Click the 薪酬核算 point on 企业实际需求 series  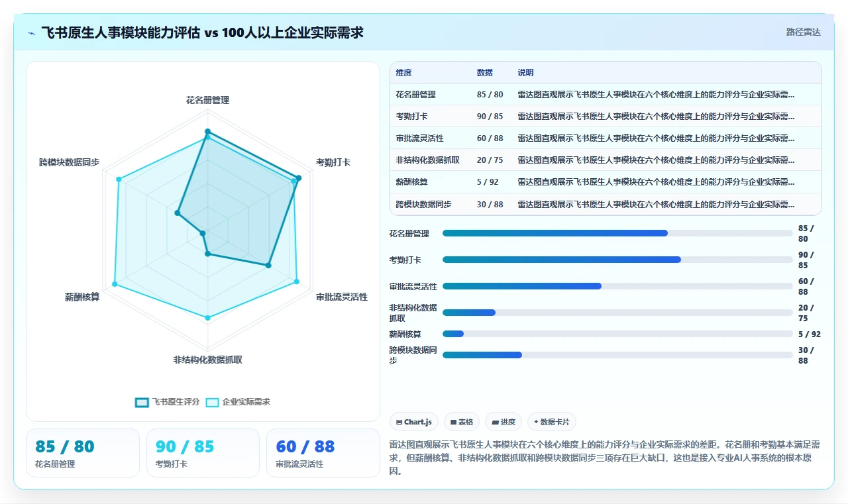tap(115, 284)
